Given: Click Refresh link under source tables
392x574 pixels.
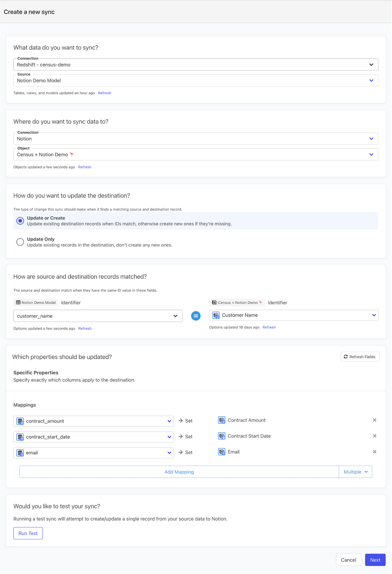Looking at the screenshot, I should tap(104, 93).
